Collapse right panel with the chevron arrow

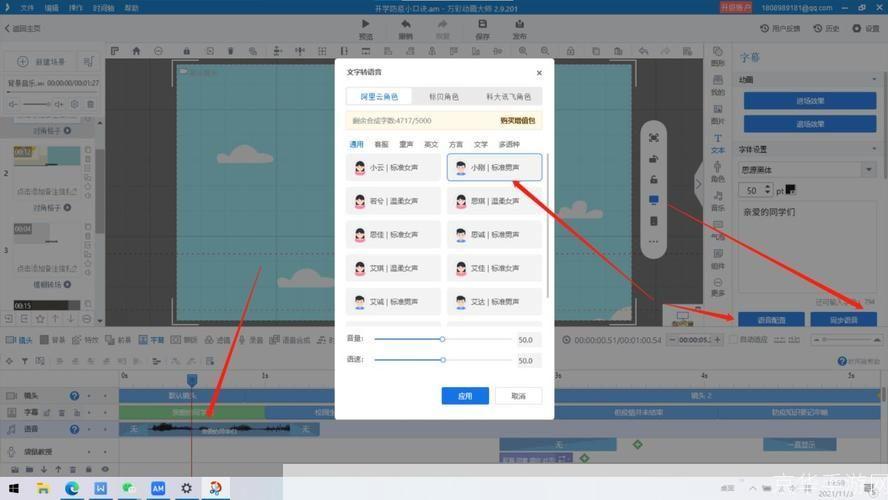click(698, 183)
